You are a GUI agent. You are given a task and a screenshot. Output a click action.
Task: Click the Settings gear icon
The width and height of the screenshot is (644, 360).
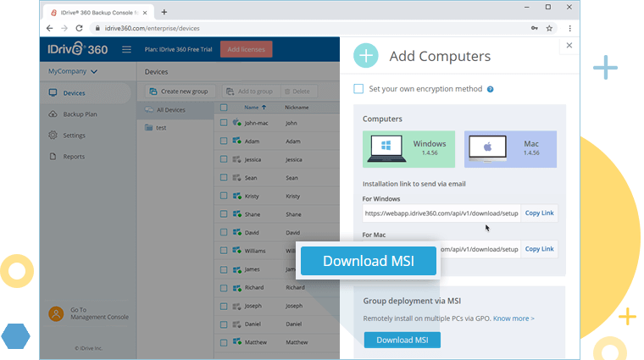[53, 135]
